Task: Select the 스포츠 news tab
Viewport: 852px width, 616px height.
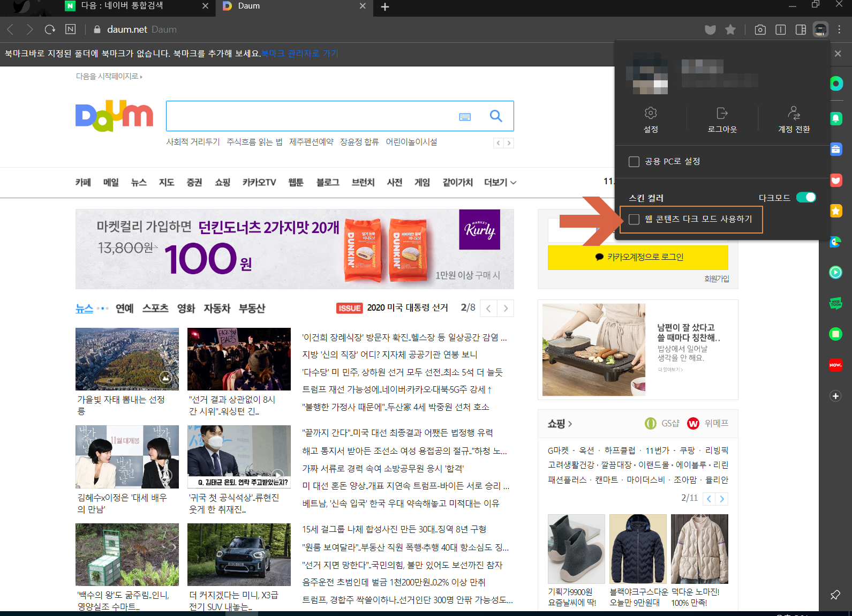Action: point(155,309)
